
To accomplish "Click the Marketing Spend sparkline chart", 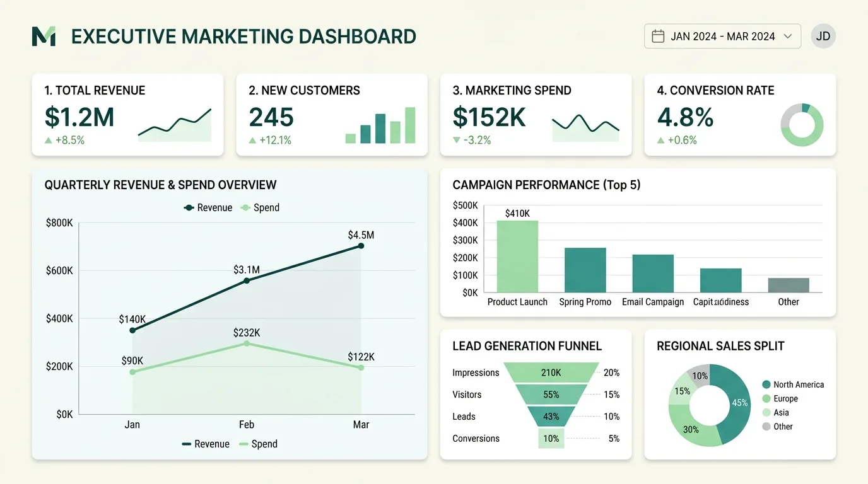I will (585, 127).
